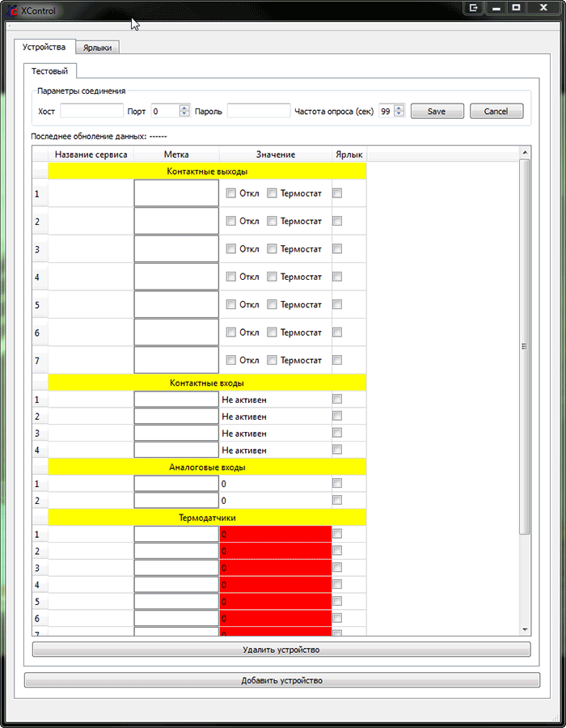Click the exit-arrow icon in the title bar

click(473, 7)
